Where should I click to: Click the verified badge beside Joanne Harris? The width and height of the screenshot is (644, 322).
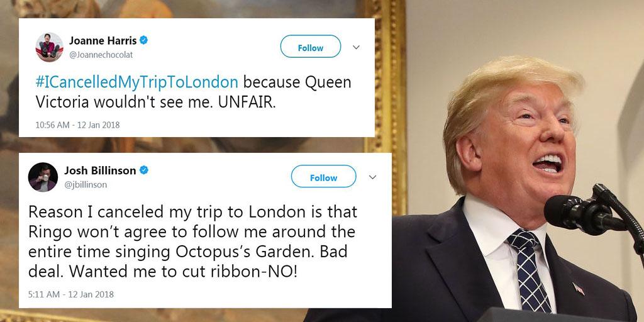[144, 40]
